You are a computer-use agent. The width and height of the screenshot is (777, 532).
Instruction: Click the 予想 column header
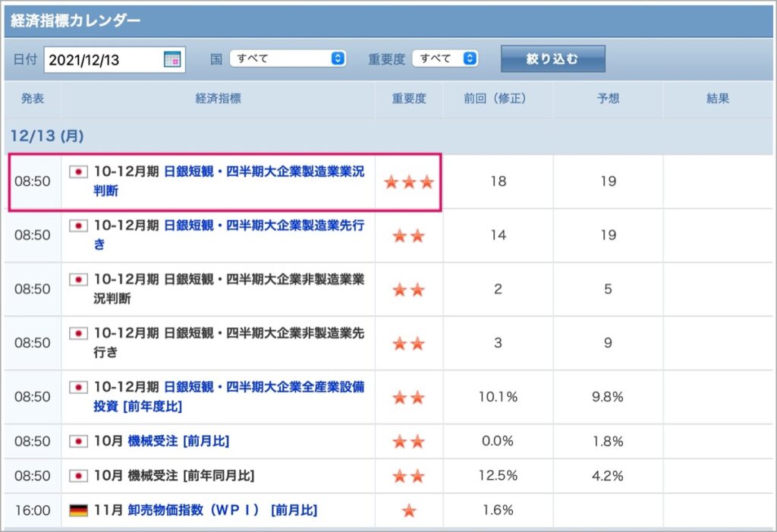608,98
